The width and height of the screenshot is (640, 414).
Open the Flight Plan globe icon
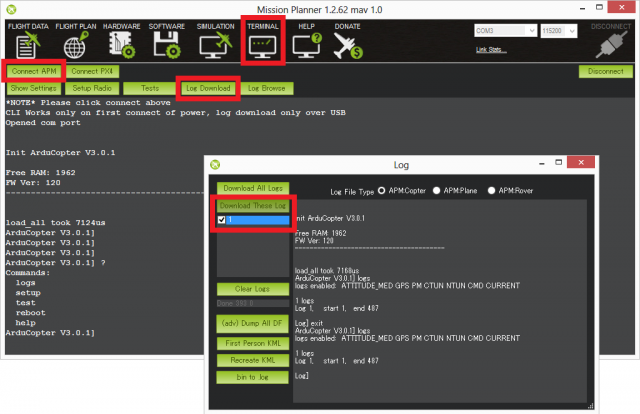pos(76,46)
